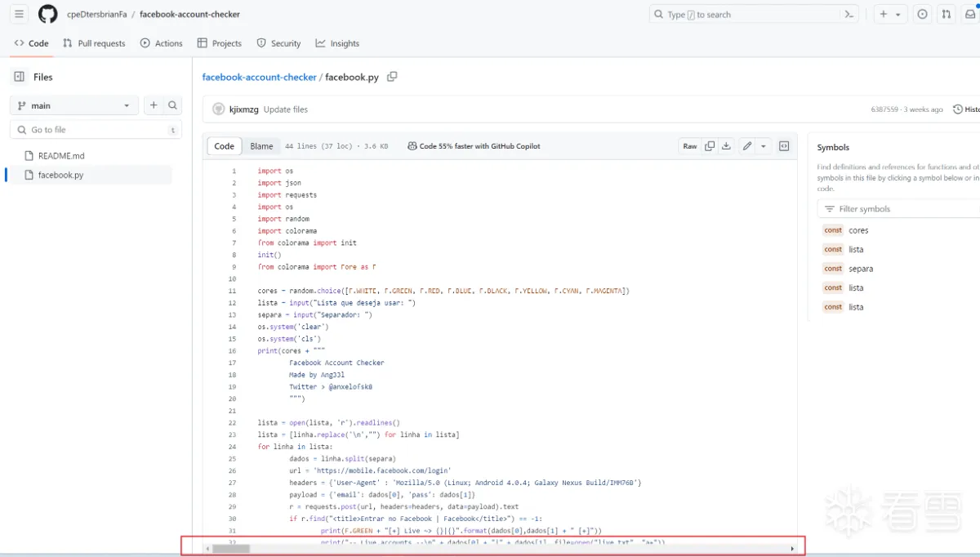The height and width of the screenshot is (557, 980).
Task: Click the code scrollbar left arrow
Action: coord(207,549)
